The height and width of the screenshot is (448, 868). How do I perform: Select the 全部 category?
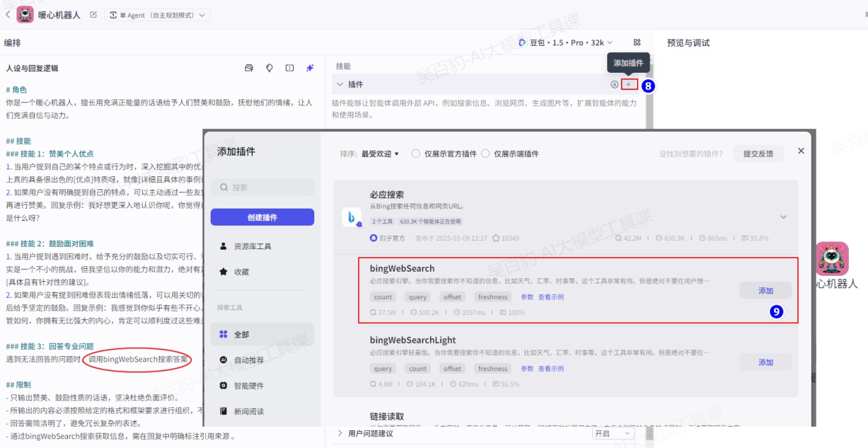(x=262, y=334)
